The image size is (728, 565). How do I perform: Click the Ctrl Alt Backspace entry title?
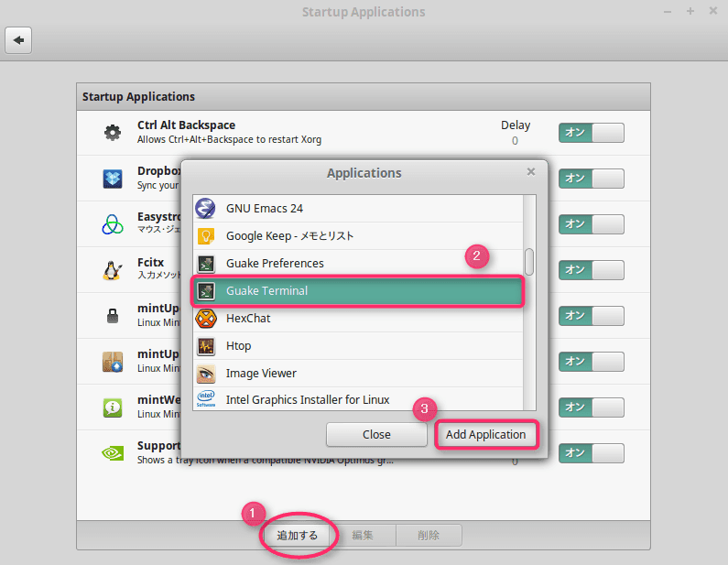[186, 125]
